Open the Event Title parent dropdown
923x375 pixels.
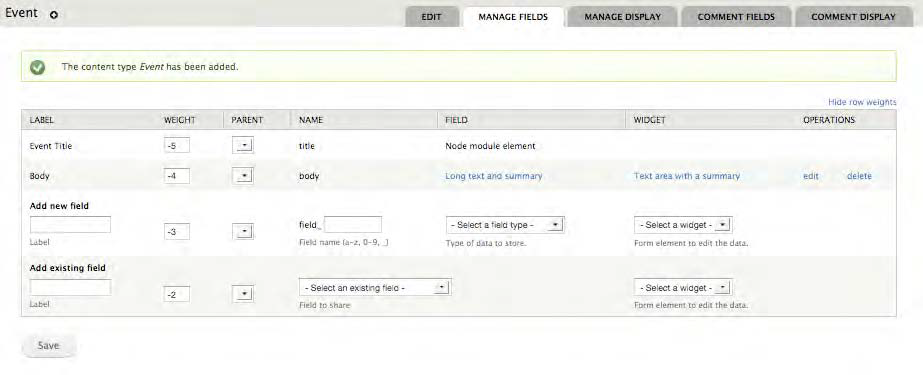tap(243, 145)
